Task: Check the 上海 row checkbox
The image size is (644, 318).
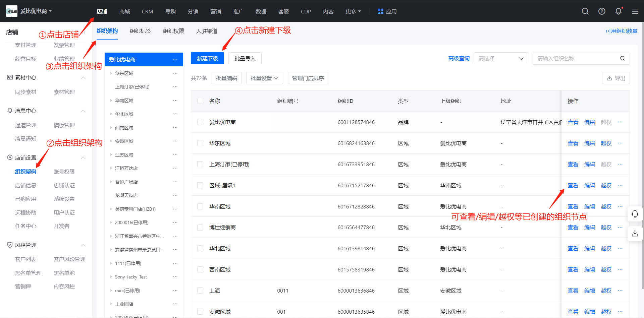Action: point(200,291)
